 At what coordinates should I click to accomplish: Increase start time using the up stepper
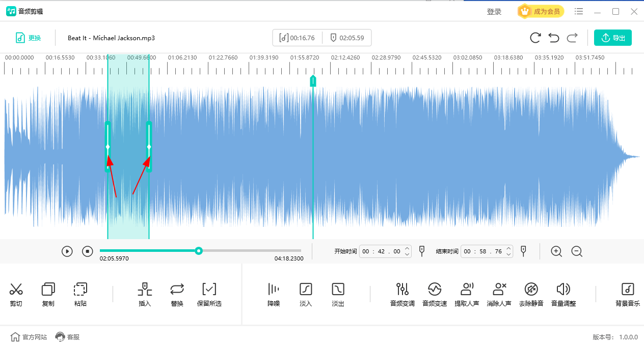(x=407, y=249)
